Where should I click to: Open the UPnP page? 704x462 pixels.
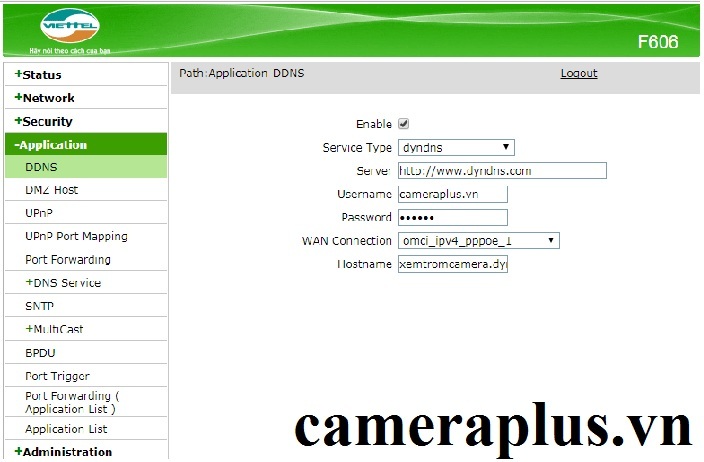tap(39, 213)
